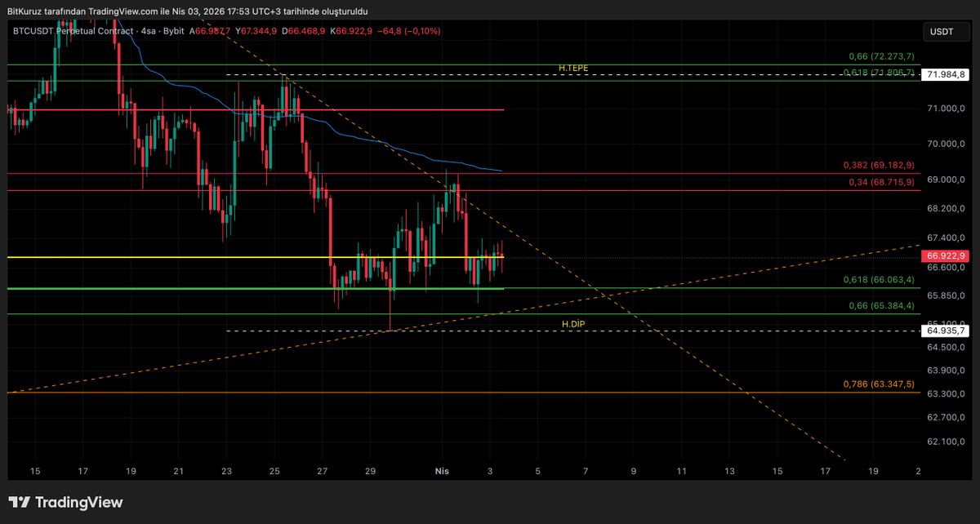Click the 67.400,0 price scale value
The height and width of the screenshot is (524, 980).
click(x=945, y=238)
